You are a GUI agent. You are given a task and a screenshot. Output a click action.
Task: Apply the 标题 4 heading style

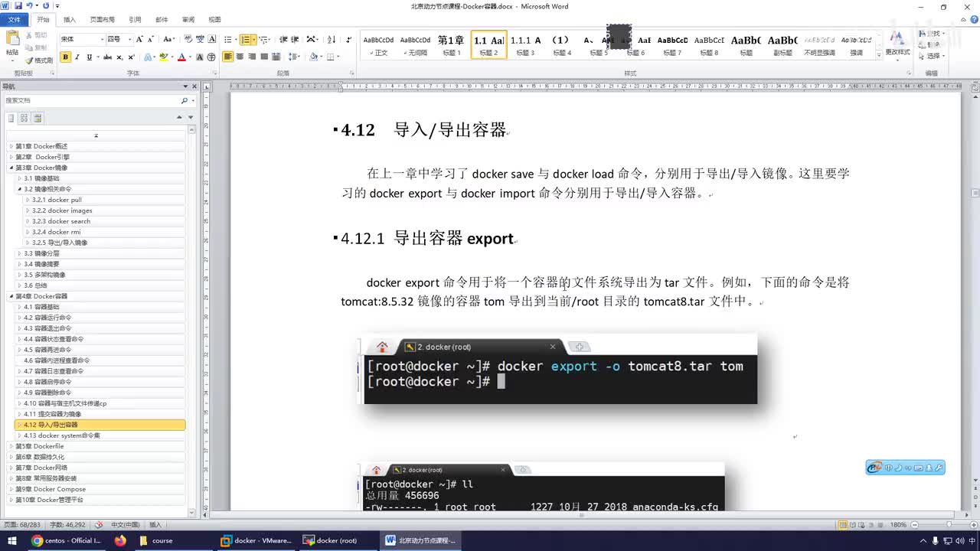pyautogui.click(x=561, y=46)
